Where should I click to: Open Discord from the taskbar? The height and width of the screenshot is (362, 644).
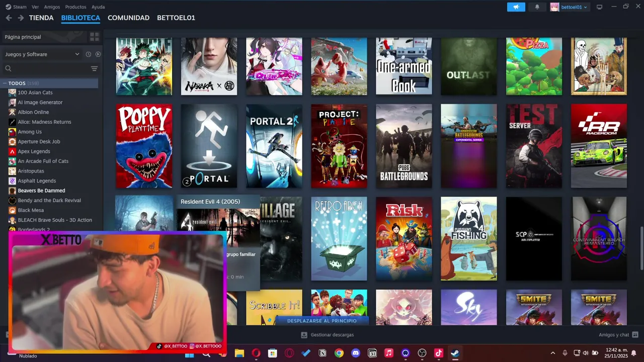click(356, 353)
